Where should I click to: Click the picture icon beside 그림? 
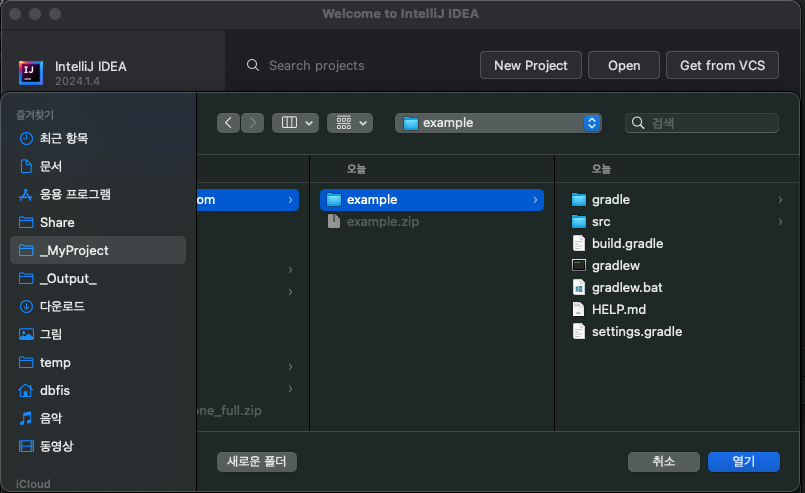coord(26,334)
